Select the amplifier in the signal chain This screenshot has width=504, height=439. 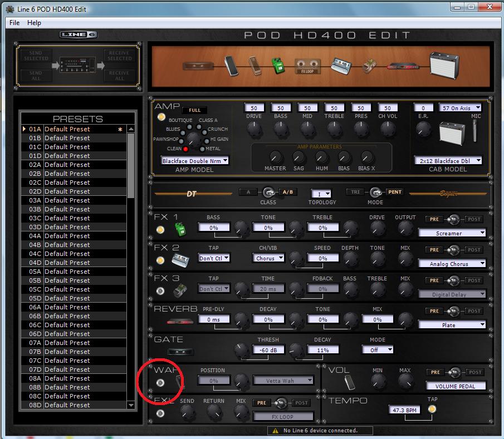coord(444,65)
